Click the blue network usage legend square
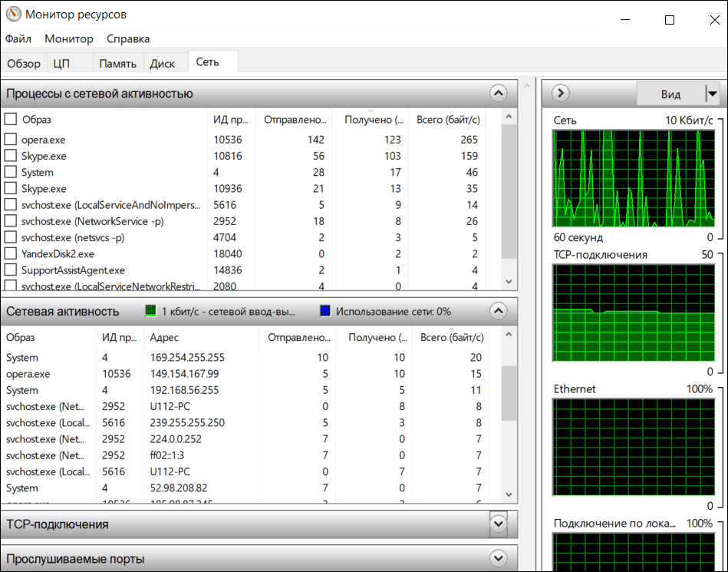Screen dimensions: 728x572 pos(325,311)
